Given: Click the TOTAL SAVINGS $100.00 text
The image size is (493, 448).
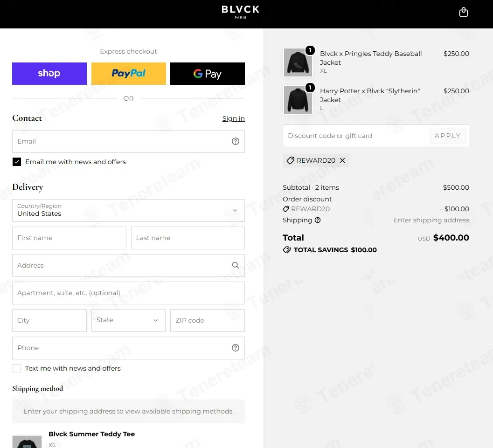Looking at the screenshot, I should point(335,250).
